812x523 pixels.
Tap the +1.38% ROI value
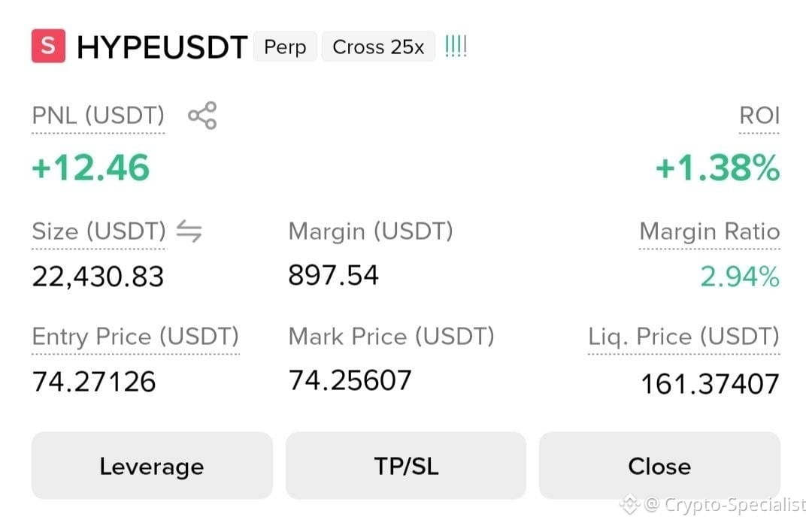point(718,168)
